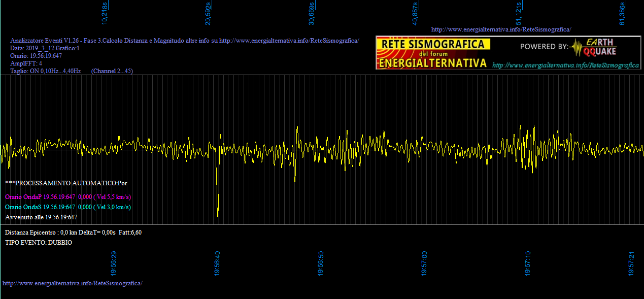Click the 'AmplFFT: 4' value

coord(26,63)
